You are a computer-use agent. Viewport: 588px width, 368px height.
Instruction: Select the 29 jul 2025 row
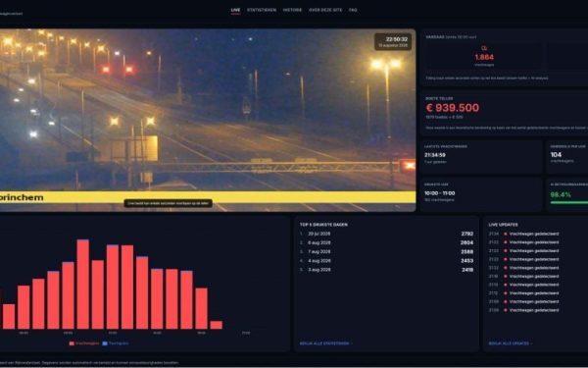pyautogui.click(x=387, y=234)
